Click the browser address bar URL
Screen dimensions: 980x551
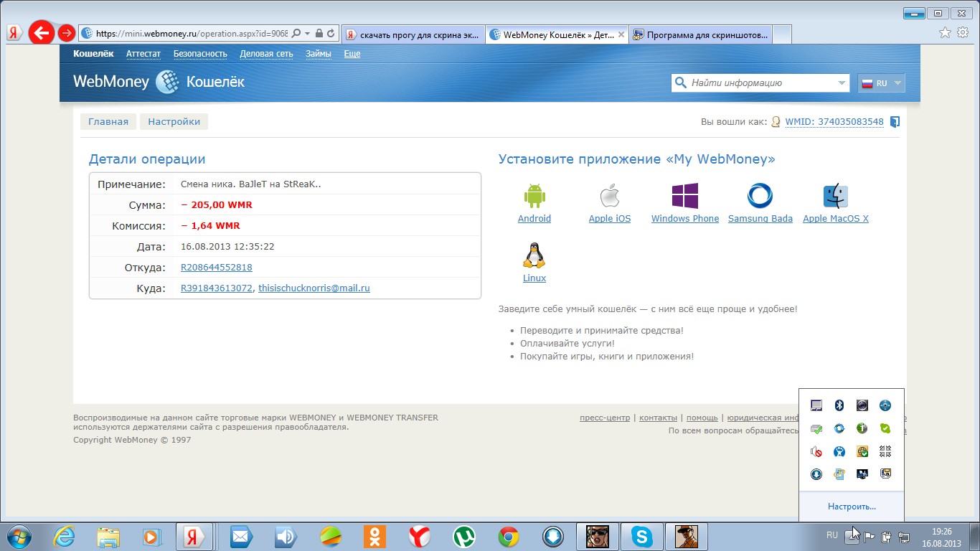click(192, 34)
